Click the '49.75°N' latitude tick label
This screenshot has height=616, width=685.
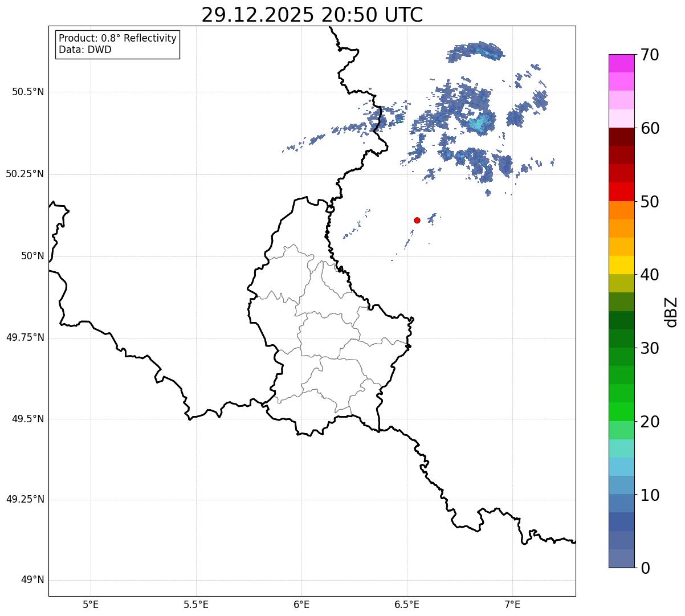(25, 337)
